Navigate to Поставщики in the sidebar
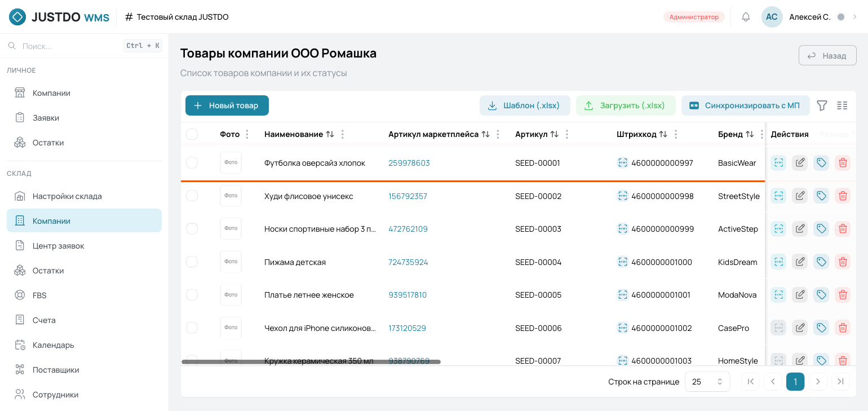This screenshot has height=411, width=868. [84, 370]
